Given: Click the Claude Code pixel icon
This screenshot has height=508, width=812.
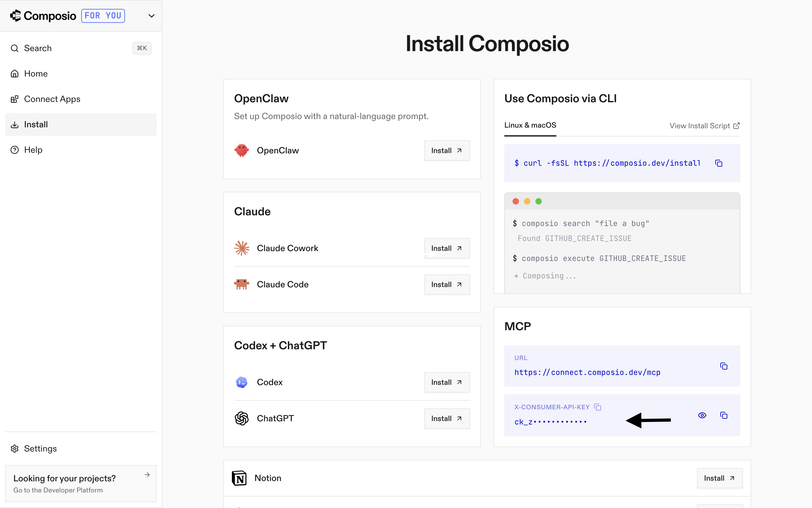Looking at the screenshot, I should (242, 284).
